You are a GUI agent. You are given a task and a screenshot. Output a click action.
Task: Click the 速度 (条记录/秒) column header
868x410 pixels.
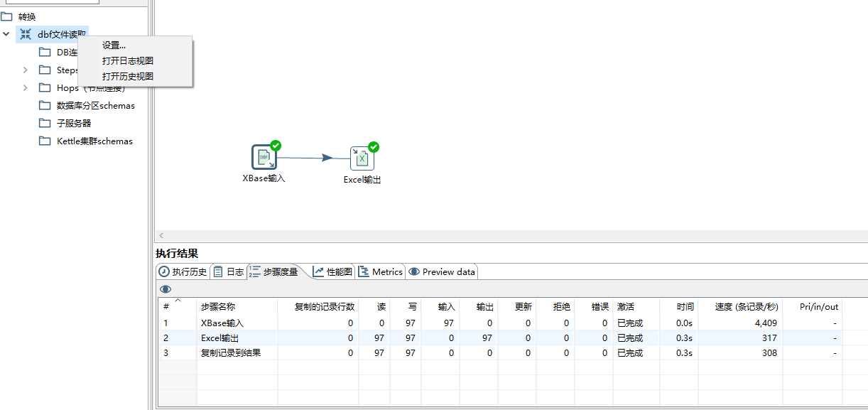pyautogui.click(x=739, y=307)
